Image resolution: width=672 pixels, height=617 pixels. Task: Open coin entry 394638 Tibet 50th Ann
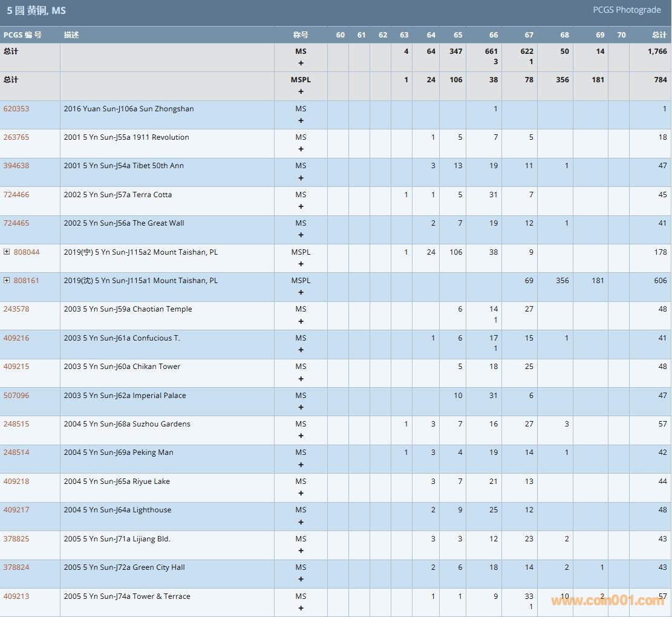[x=16, y=166]
